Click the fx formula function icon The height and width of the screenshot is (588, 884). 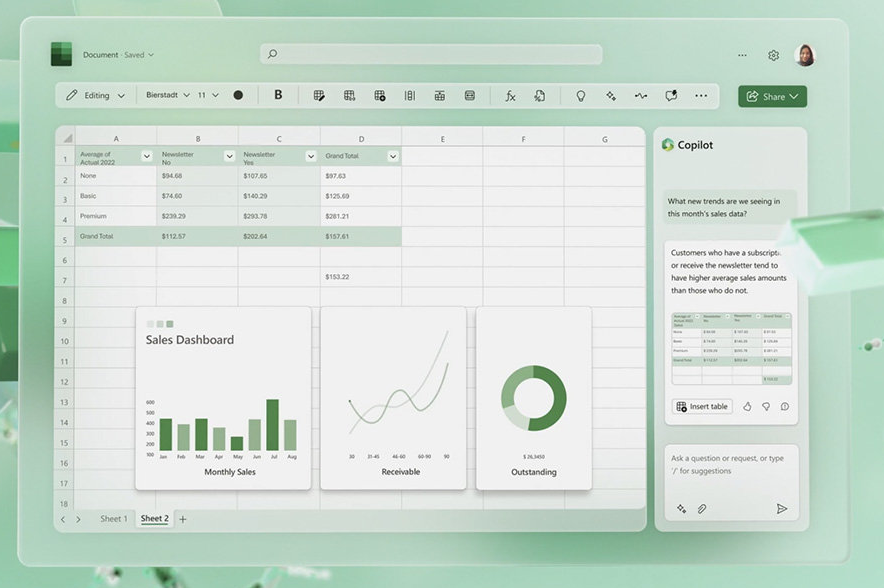coord(510,96)
